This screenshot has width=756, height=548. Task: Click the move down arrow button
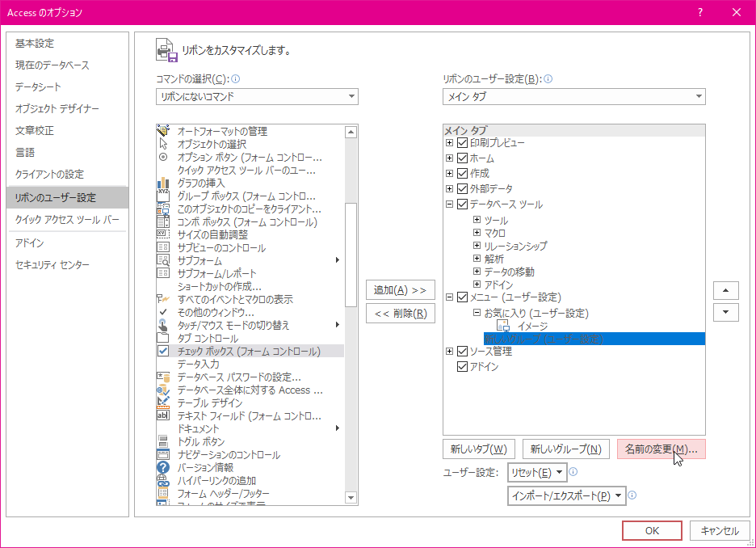tap(725, 312)
